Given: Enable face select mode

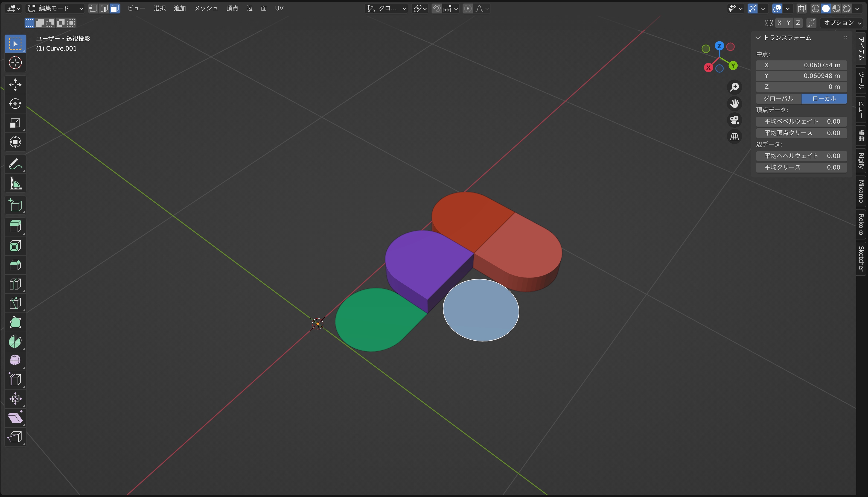Looking at the screenshot, I should click(x=115, y=8).
